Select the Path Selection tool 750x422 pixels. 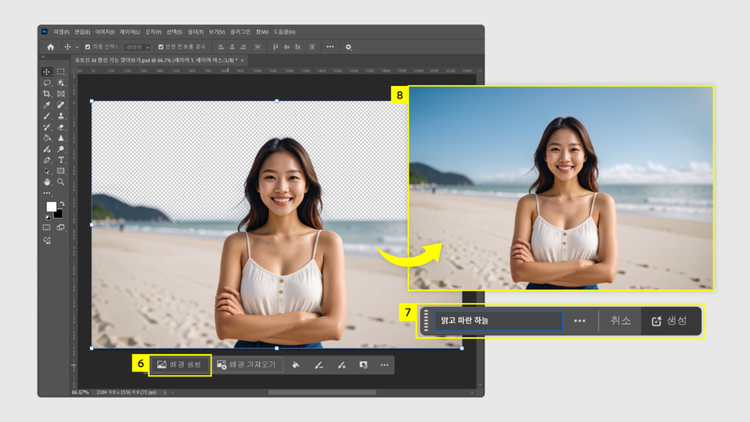(47, 171)
